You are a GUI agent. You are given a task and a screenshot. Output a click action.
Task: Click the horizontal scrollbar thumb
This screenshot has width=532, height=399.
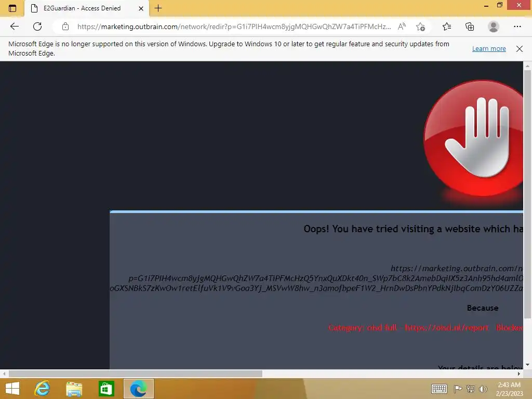136,374
